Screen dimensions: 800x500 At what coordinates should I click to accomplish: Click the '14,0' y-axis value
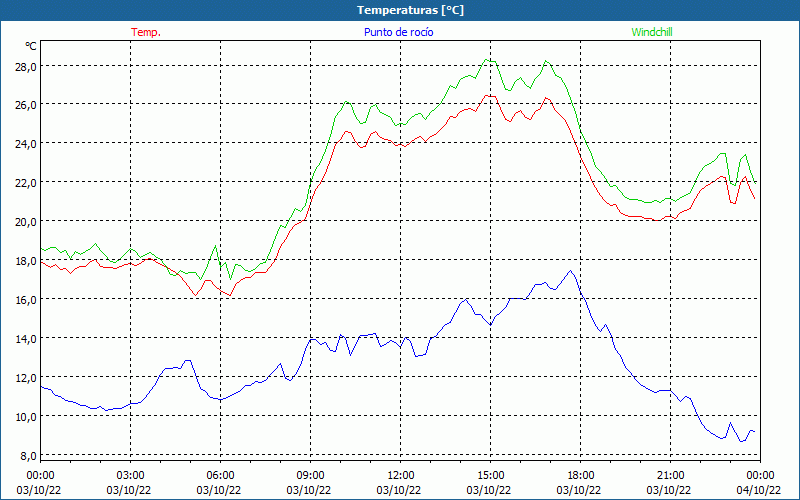click(26, 338)
